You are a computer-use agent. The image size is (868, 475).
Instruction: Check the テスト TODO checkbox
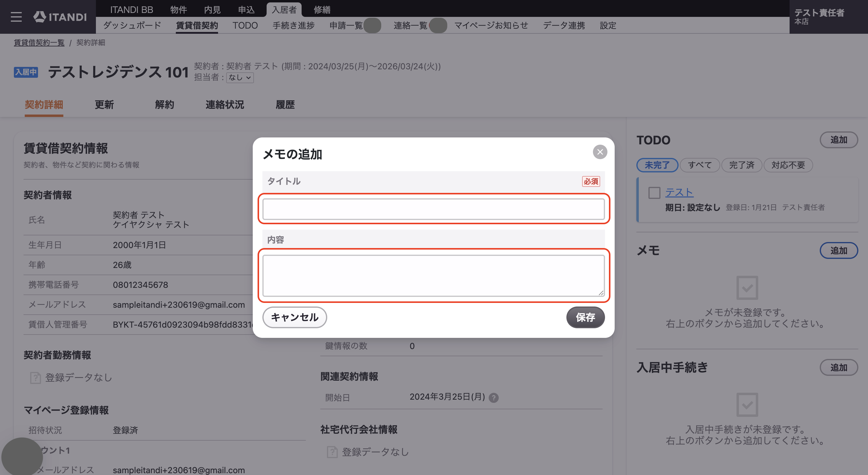[x=654, y=193]
